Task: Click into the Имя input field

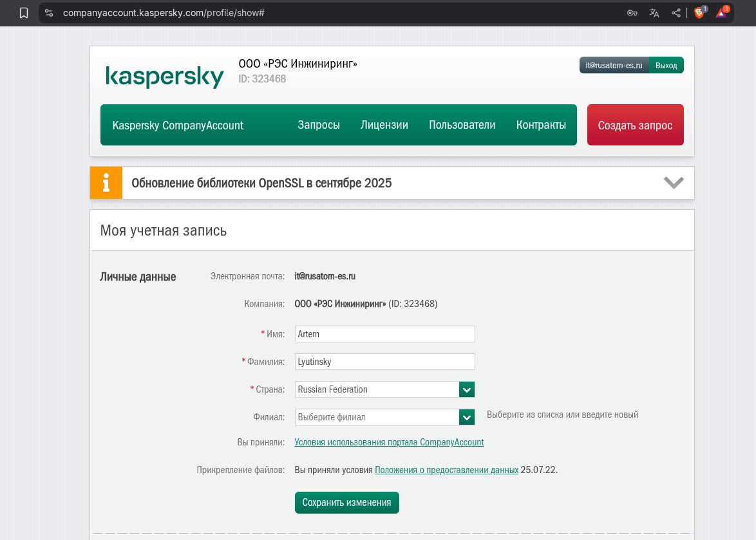Action: (x=384, y=334)
